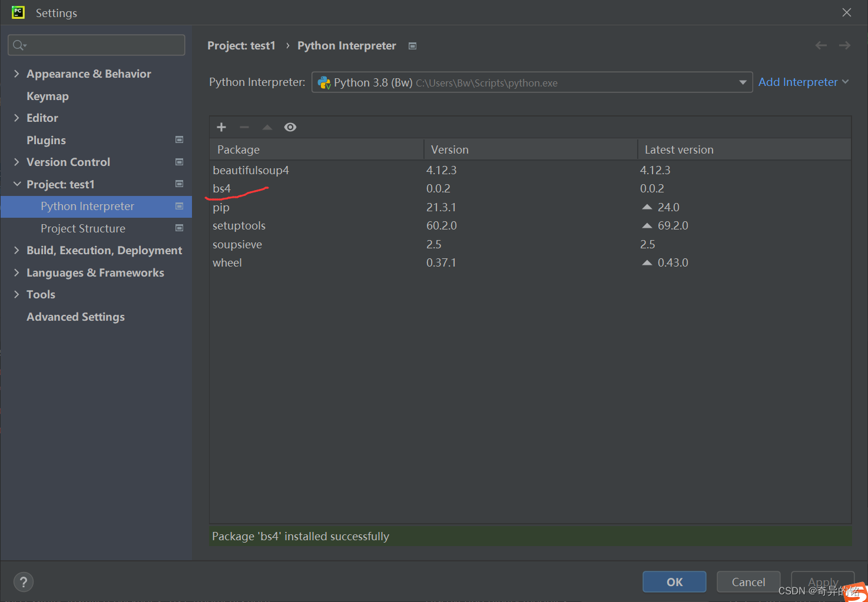Viewport: 868px width, 602px height.
Task: Cancel the settings dialog
Action: coord(748,581)
